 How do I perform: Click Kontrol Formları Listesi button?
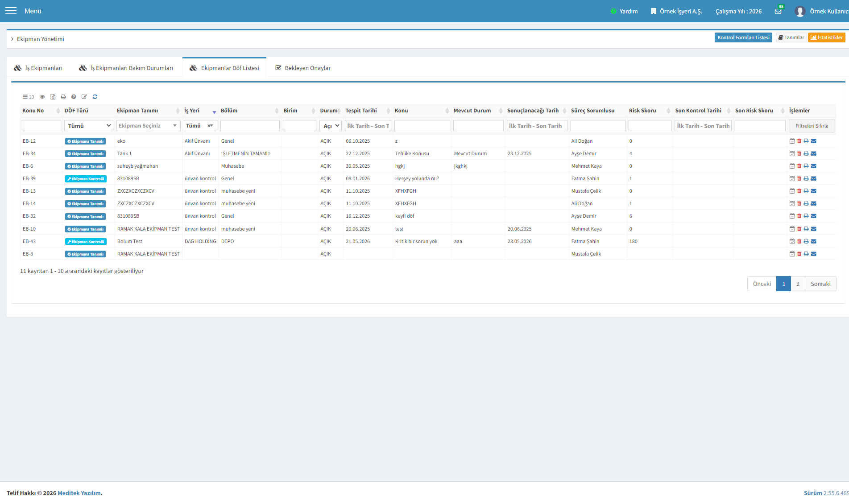tap(743, 37)
